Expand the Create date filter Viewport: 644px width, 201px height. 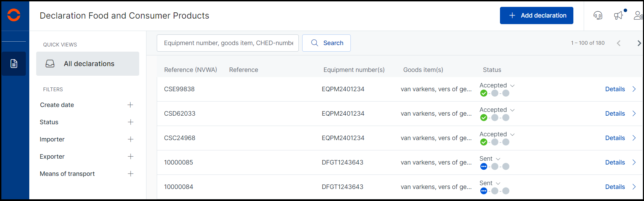coord(130,105)
